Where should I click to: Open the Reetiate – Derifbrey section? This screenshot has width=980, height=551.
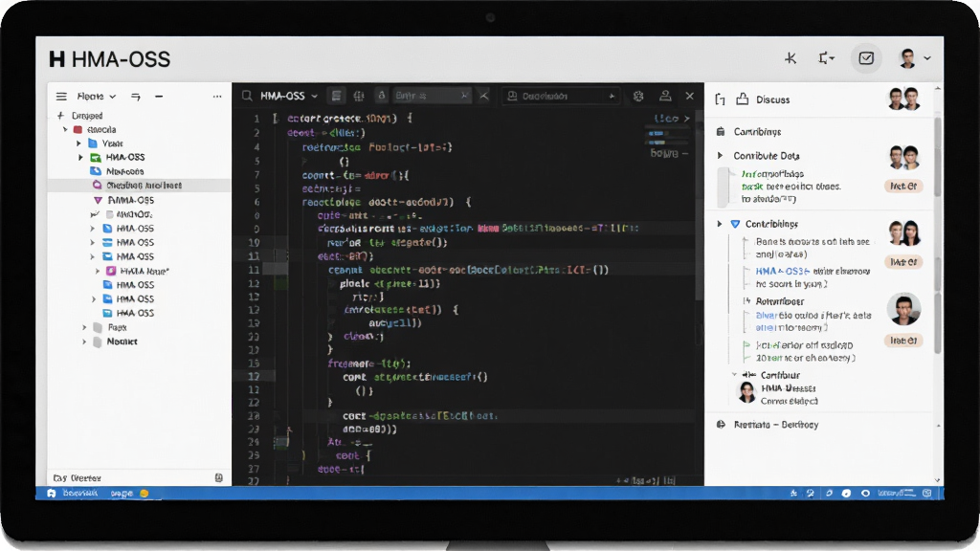775,424
